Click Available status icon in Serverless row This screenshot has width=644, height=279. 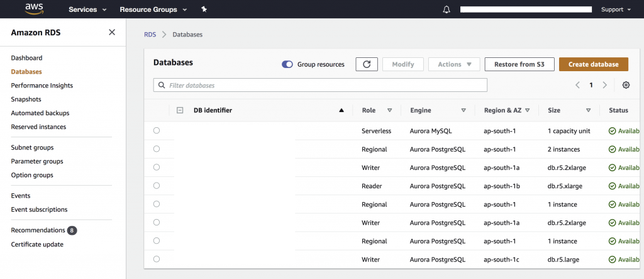tap(612, 131)
